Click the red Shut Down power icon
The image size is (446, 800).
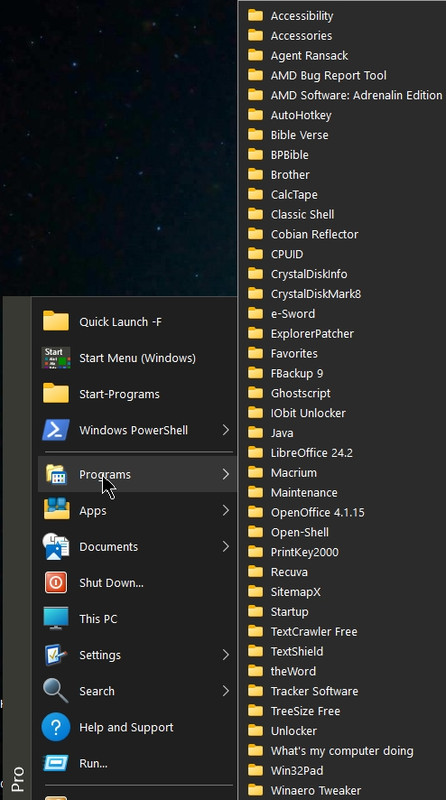(56, 583)
